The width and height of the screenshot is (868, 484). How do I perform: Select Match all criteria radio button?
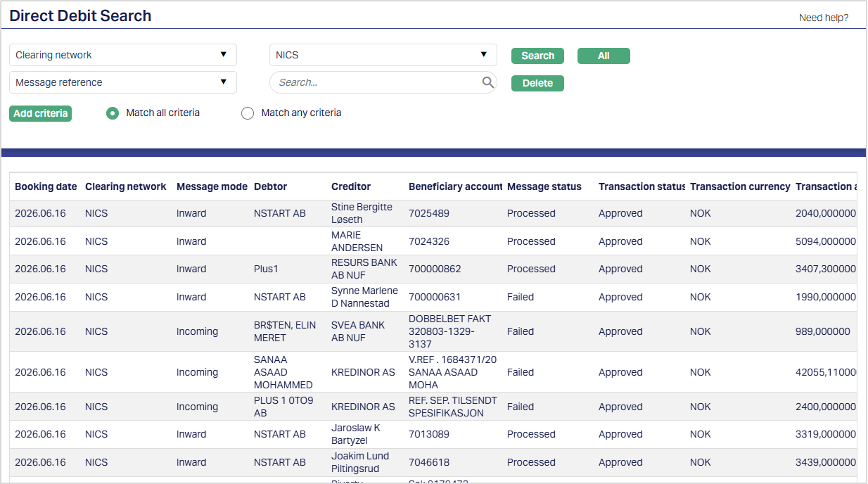[x=113, y=113]
